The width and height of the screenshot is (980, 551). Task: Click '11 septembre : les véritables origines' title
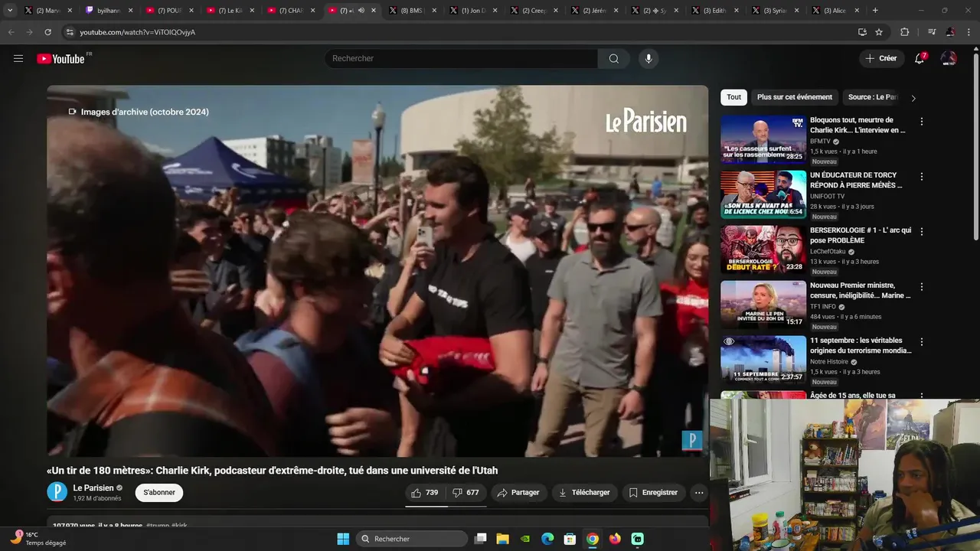(861, 345)
